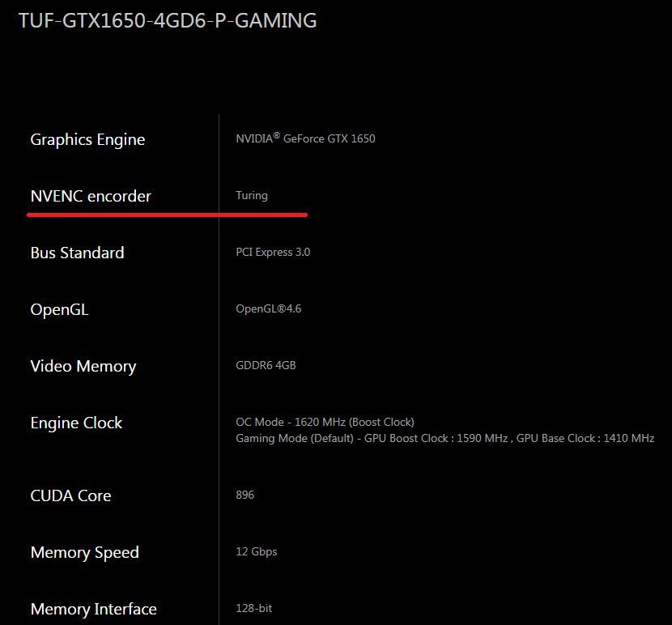Select the OC Mode 1620 MHz line

tap(325, 423)
